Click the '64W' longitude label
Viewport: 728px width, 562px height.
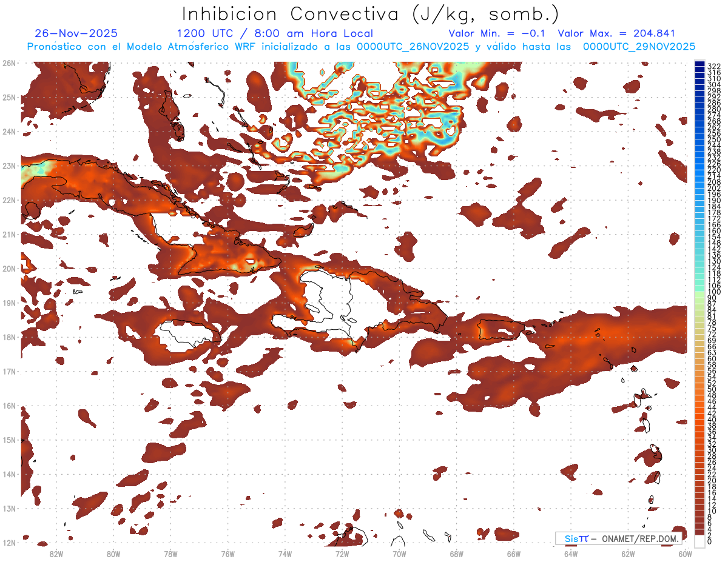pos(571,554)
